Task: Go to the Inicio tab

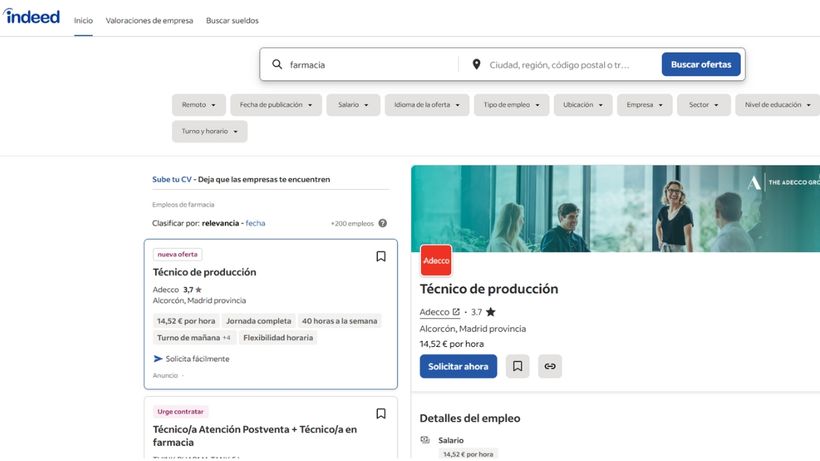Action: 83,20
